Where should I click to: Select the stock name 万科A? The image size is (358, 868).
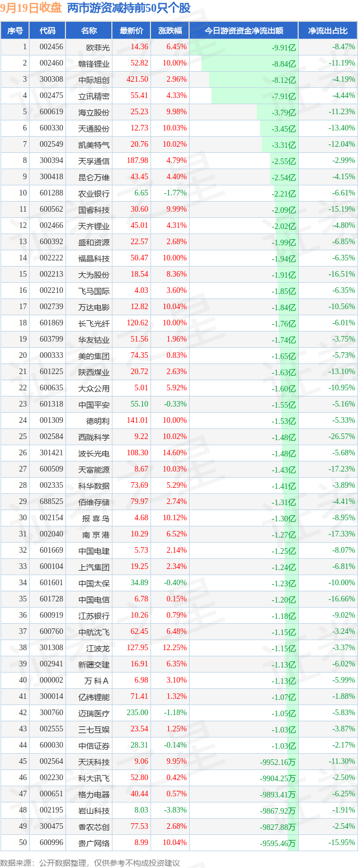97,680
